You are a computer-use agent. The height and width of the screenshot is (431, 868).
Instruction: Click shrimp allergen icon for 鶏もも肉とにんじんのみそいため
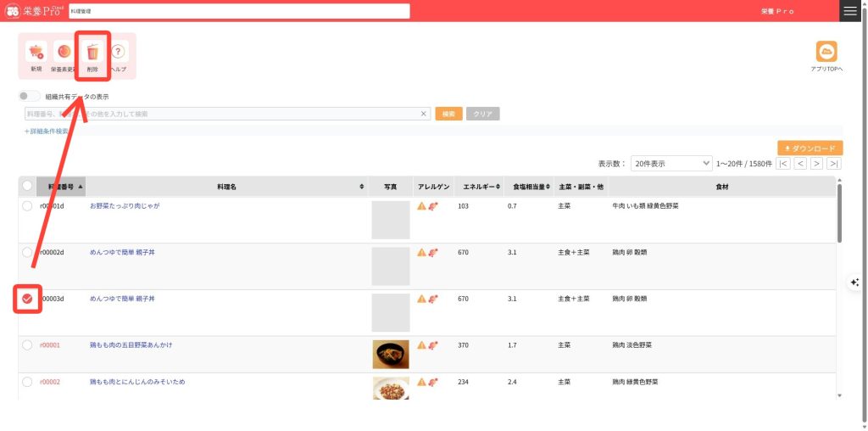tap(433, 383)
